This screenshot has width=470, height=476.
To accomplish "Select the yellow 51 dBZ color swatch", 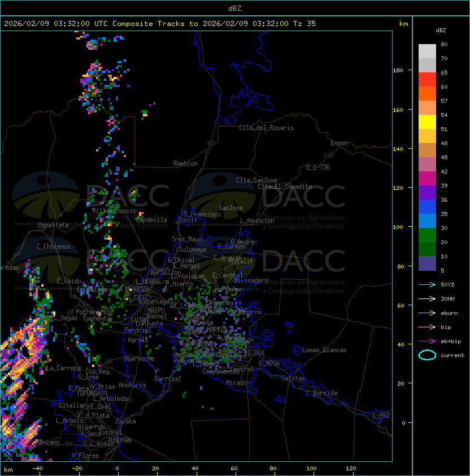I will point(427,122).
